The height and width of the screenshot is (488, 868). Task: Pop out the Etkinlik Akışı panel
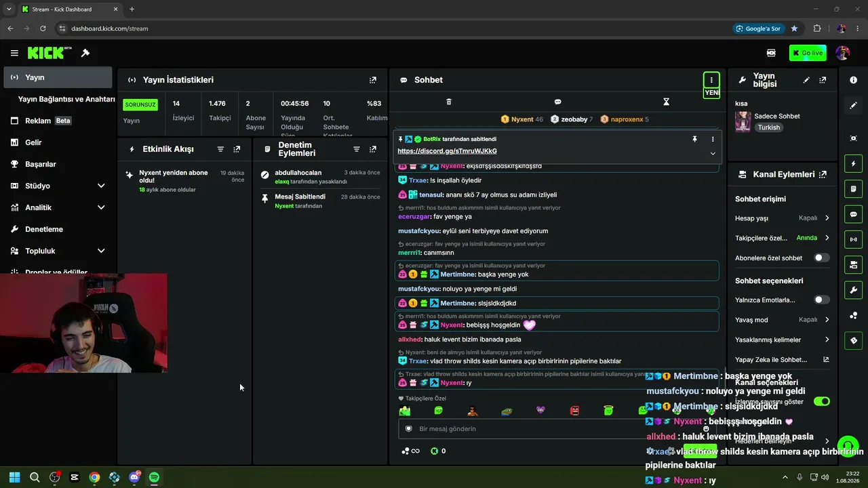coord(237,149)
